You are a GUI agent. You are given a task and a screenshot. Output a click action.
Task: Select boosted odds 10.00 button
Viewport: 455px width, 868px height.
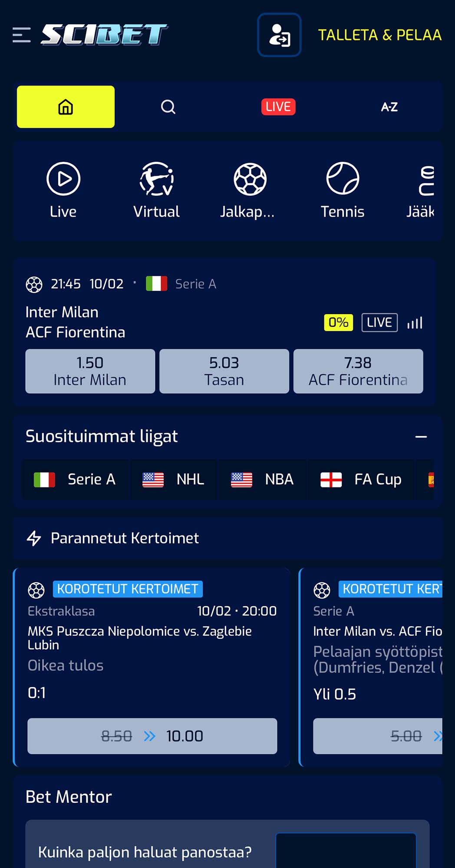tap(152, 736)
